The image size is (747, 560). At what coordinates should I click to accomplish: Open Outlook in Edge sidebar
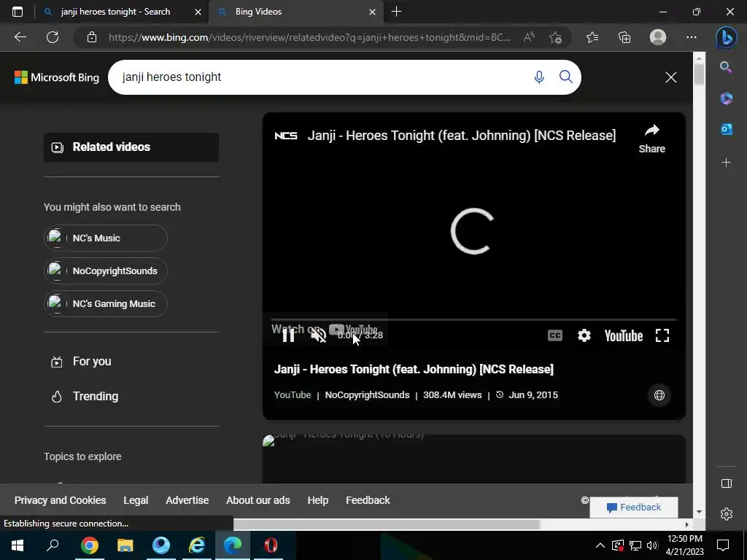point(726,128)
